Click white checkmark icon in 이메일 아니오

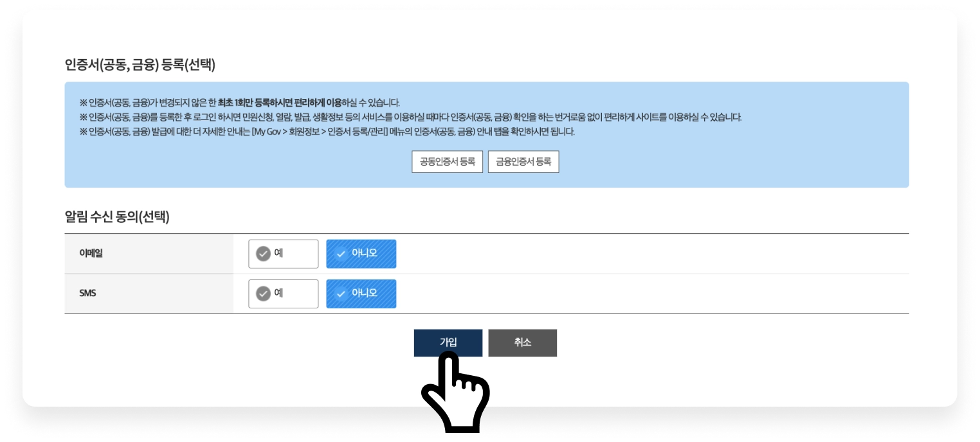341,254
